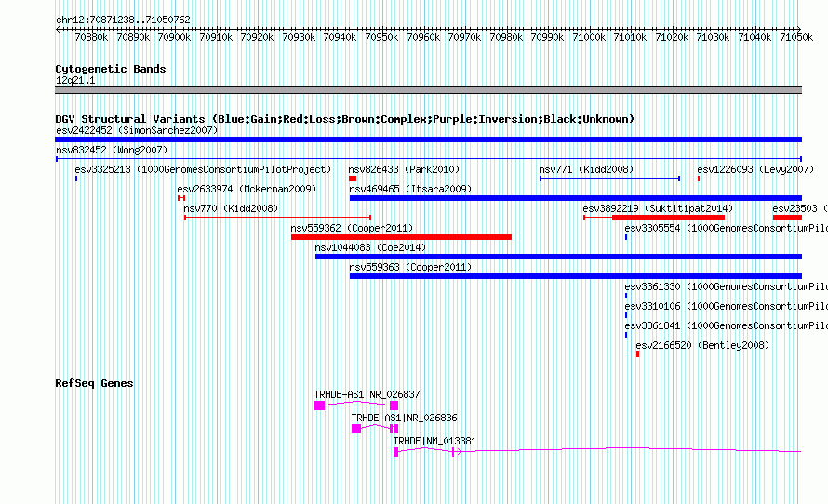Click the Cytogenetic Bands track title
Viewport: 828px width, 504px height.
(x=111, y=69)
